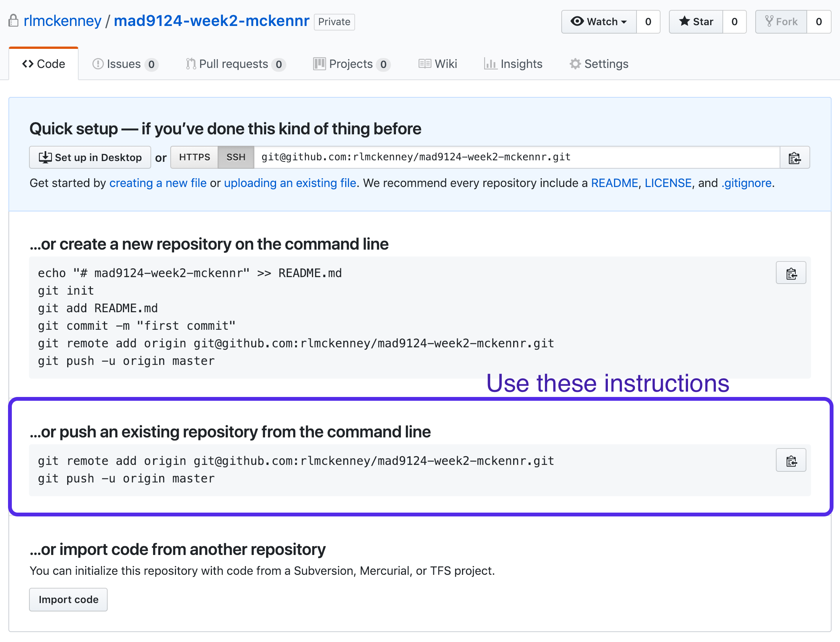Click the echo README.md command line

pos(190,273)
